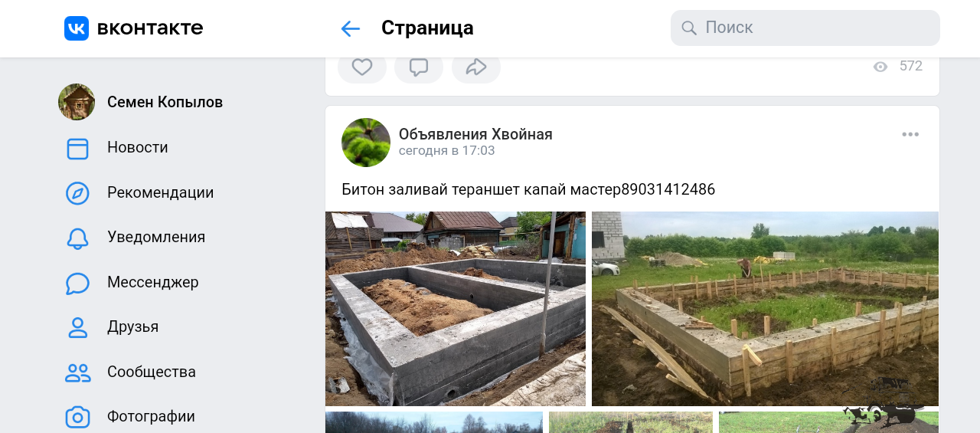Select Сообщества in the sidebar
Viewport: 980px width, 433px height.
click(x=152, y=372)
